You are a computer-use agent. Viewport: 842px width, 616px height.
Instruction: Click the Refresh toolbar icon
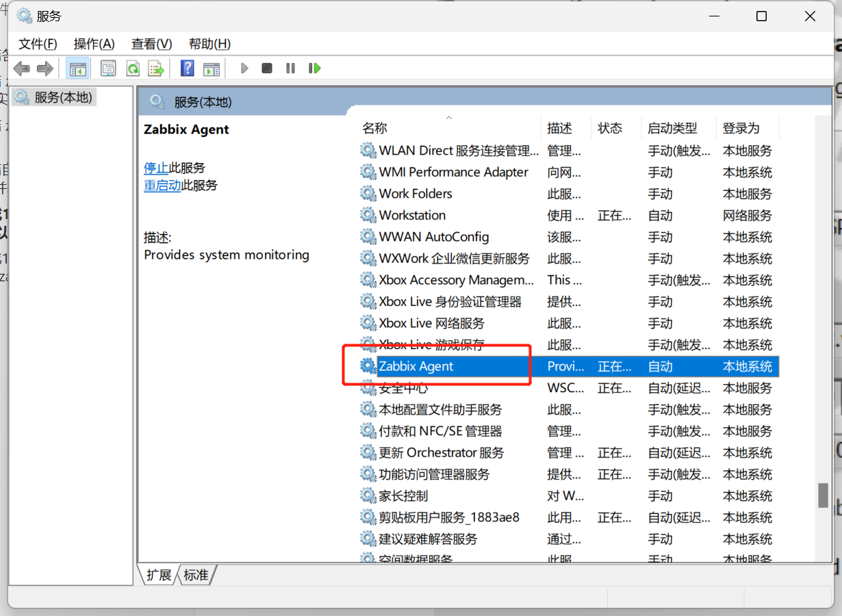coord(133,68)
